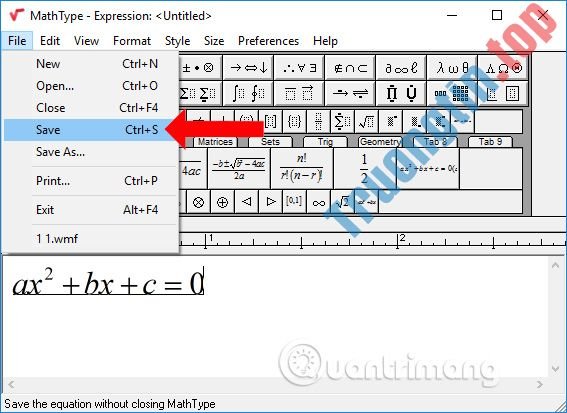Open the arrow symbols palette
This screenshot has width=567, height=413.
248,68
